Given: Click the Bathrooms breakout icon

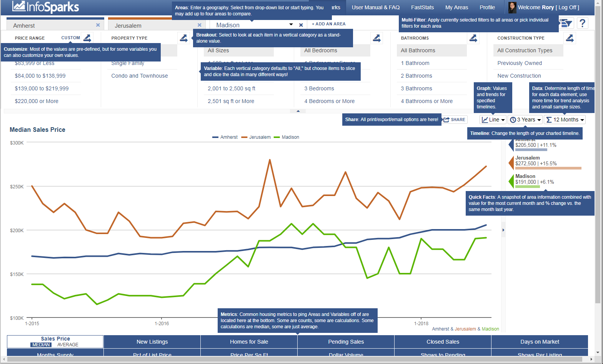Looking at the screenshot, I should point(473,38).
